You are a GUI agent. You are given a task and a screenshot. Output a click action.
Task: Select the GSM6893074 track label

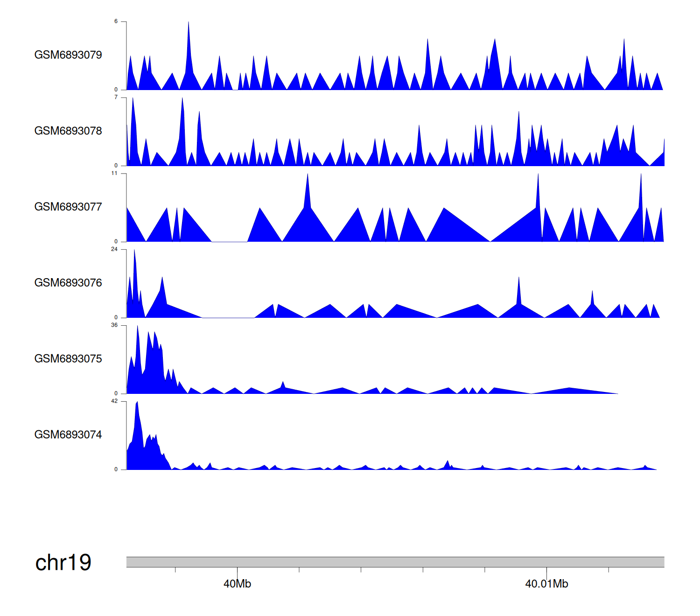(68, 435)
